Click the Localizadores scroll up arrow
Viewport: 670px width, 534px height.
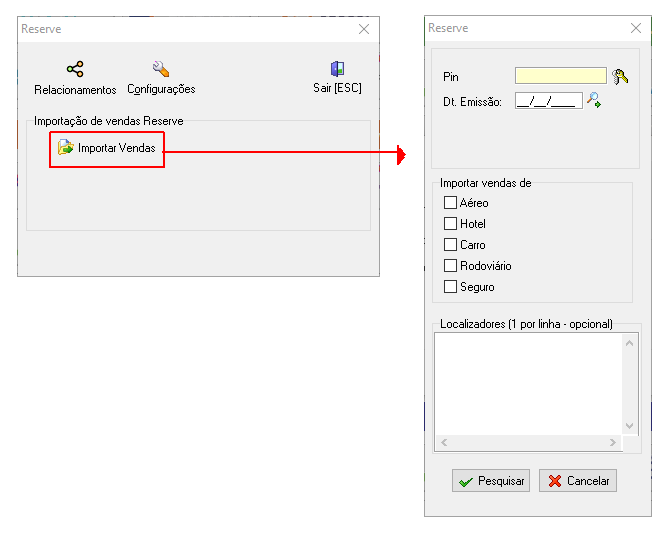point(629,343)
